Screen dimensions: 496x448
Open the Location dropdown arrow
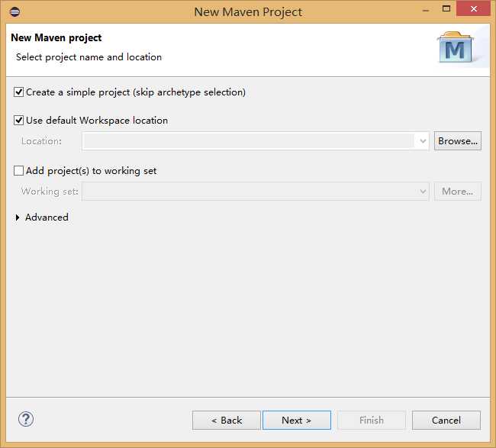coord(423,141)
